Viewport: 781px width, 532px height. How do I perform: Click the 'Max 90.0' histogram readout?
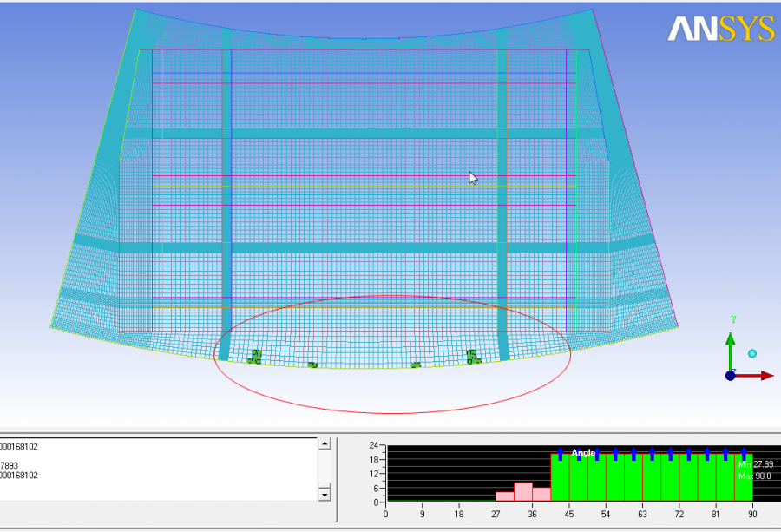pyautogui.click(x=755, y=476)
